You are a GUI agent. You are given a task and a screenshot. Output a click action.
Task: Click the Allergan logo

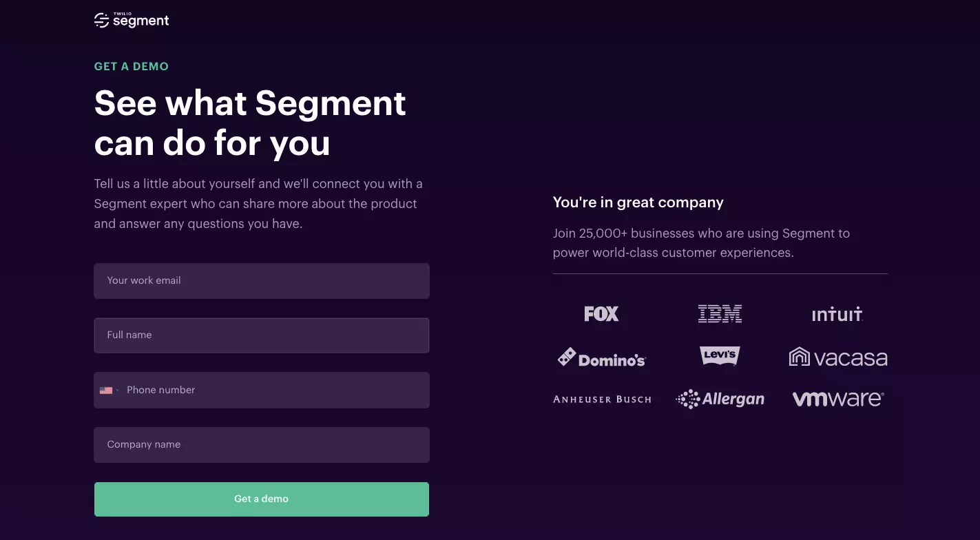pos(720,399)
